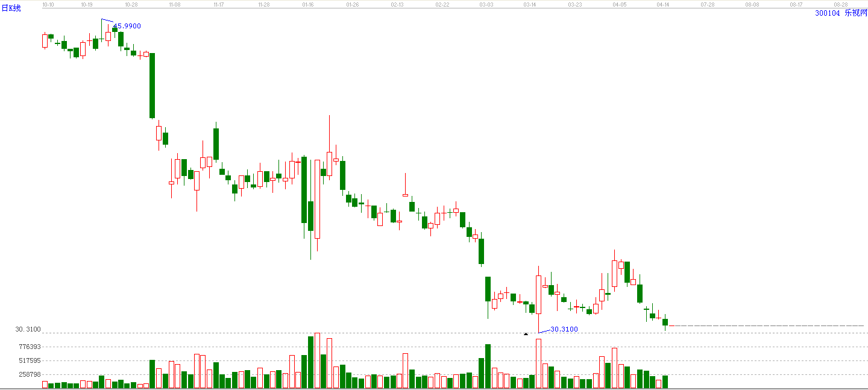868x390 pixels.
Task: Select the 01-26 date label
Action: 353,4
